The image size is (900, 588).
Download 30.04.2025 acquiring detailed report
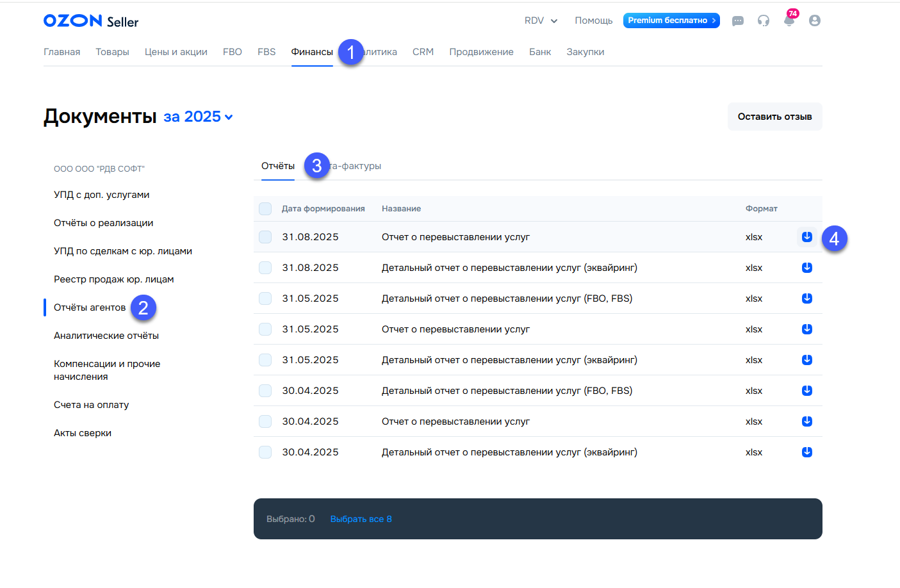tap(807, 452)
